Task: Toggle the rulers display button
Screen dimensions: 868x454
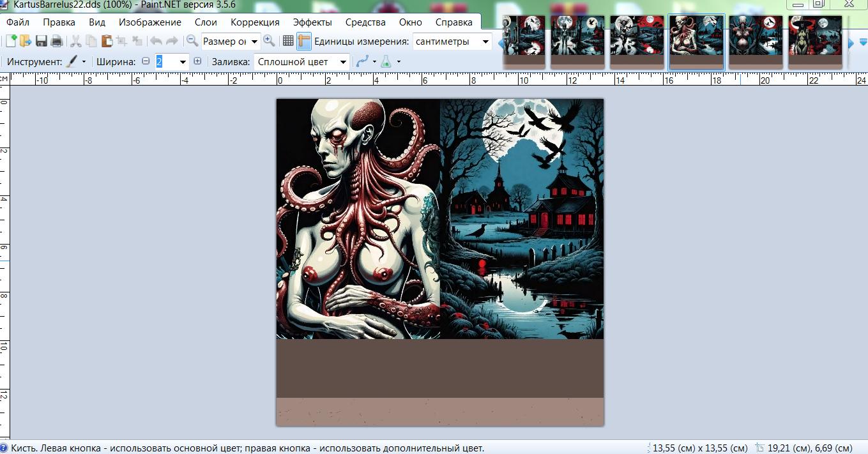Action: click(303, 42)
